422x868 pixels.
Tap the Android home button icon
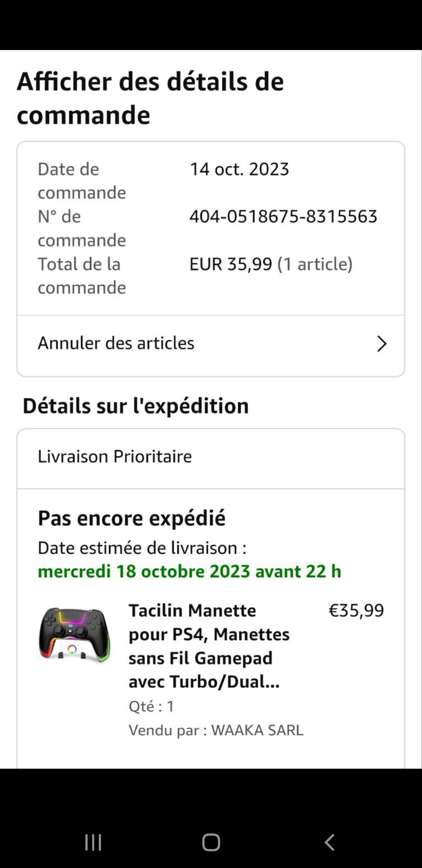[211, 842]
